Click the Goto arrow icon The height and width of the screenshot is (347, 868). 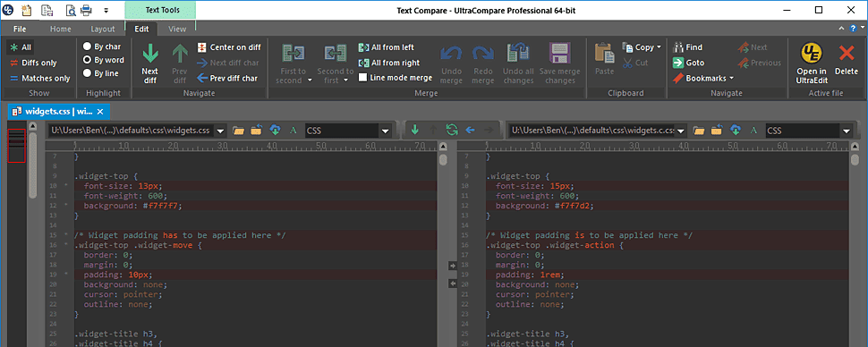[678, 63]
